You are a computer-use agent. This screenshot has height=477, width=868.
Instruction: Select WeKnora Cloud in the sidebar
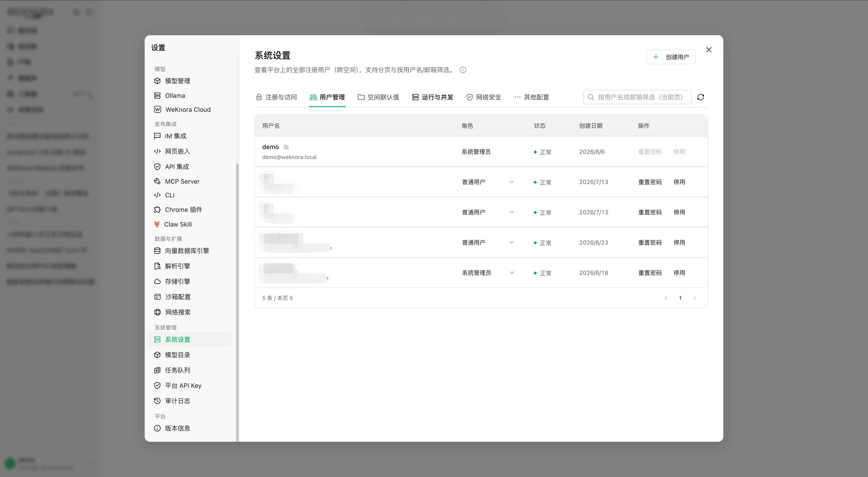click(x=190, y=110)
